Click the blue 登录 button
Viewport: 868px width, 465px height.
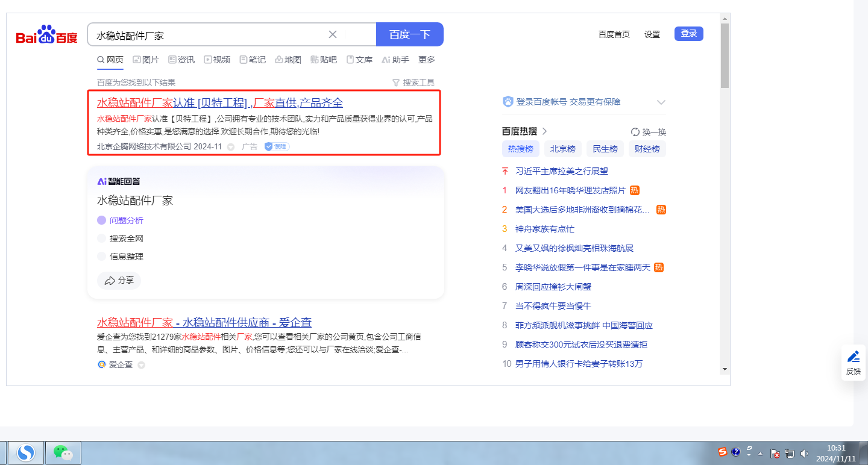click(688, 34)
